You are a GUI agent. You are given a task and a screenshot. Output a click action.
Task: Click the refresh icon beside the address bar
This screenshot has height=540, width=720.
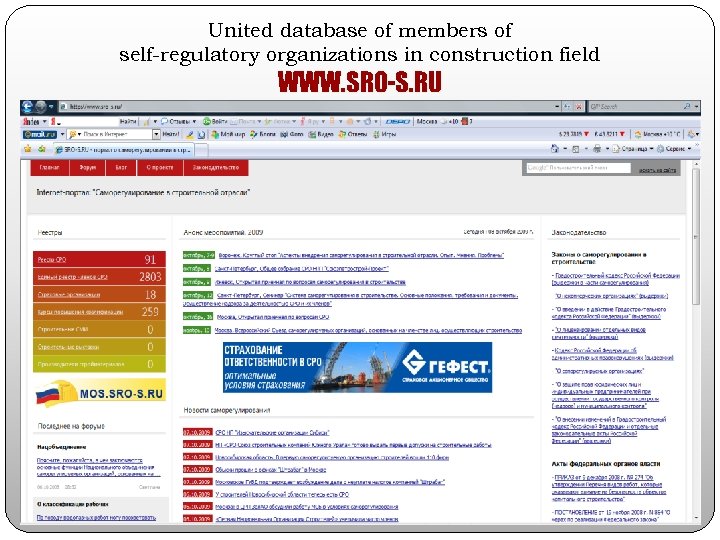point(568,107)
